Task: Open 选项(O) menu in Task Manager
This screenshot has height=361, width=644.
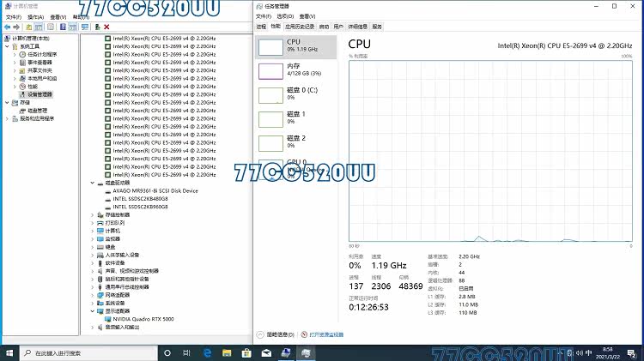Action: (285, 16)
